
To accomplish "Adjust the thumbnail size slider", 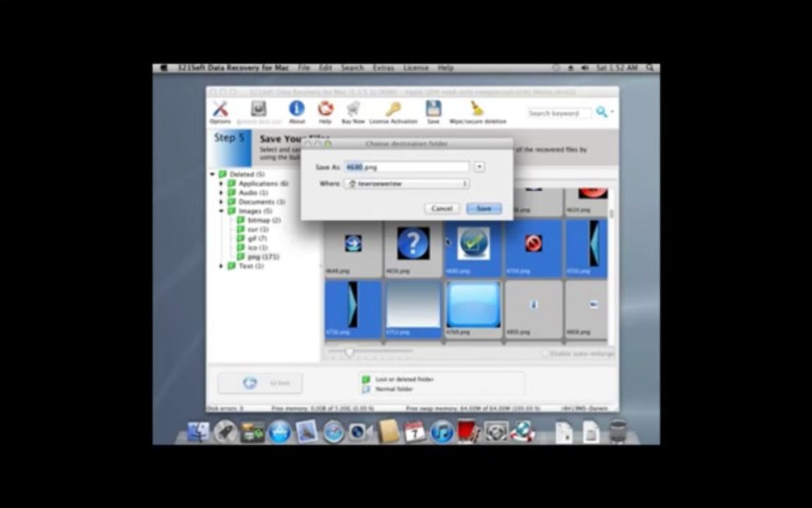I will [x=350, y=352].
